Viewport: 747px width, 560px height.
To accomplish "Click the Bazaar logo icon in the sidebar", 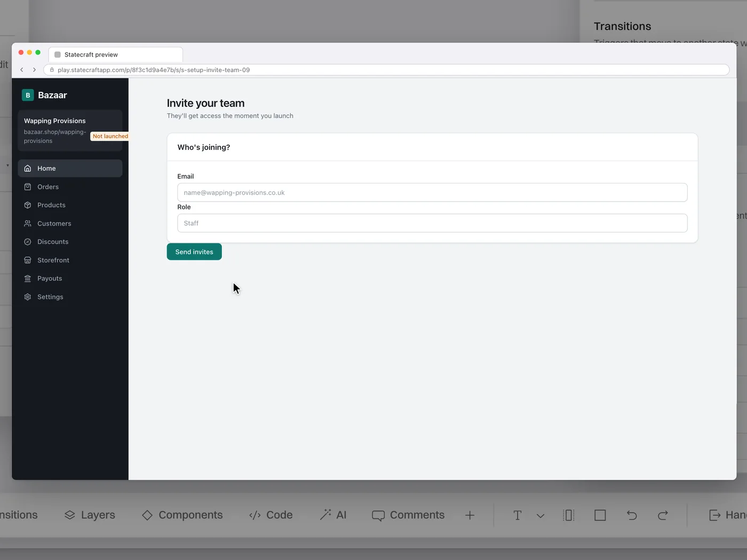I will pyautogui.click(x=28, y=95).
